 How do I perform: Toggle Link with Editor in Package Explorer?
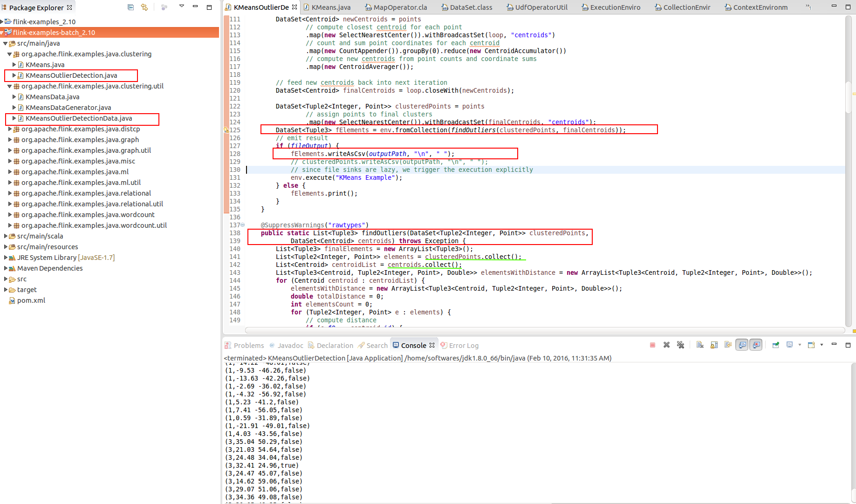144,7
